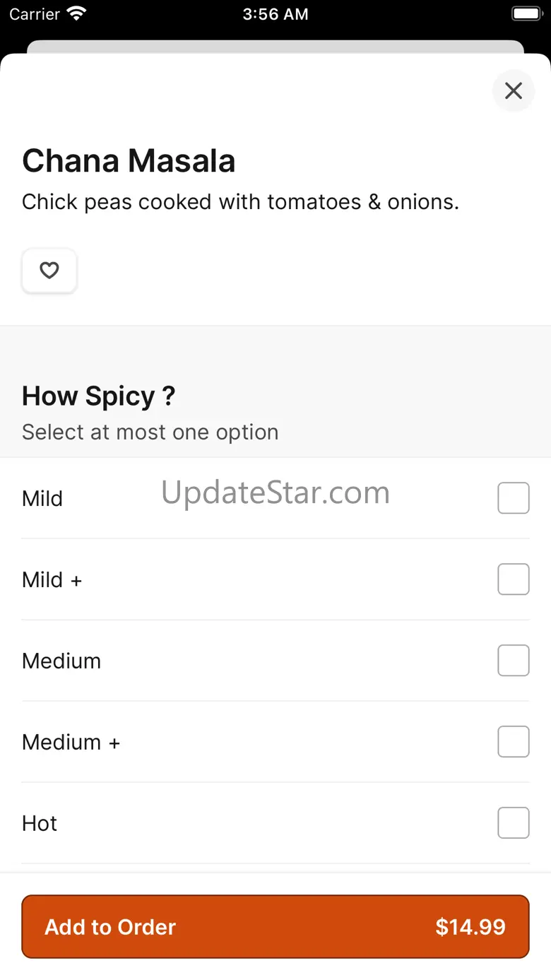Toggle the Hot spice checkbox

[514, 823]
